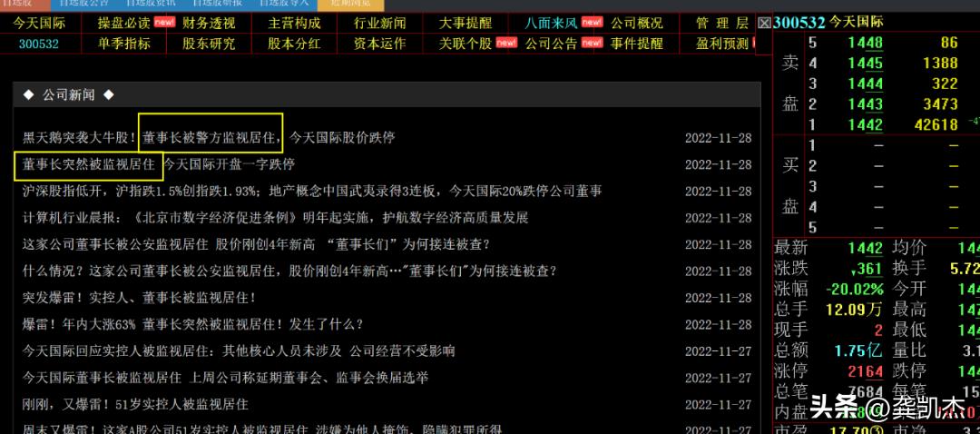Screen dimensions: 980x434
Task: Open the 盈利预测 section
Action: coord(722,44)
